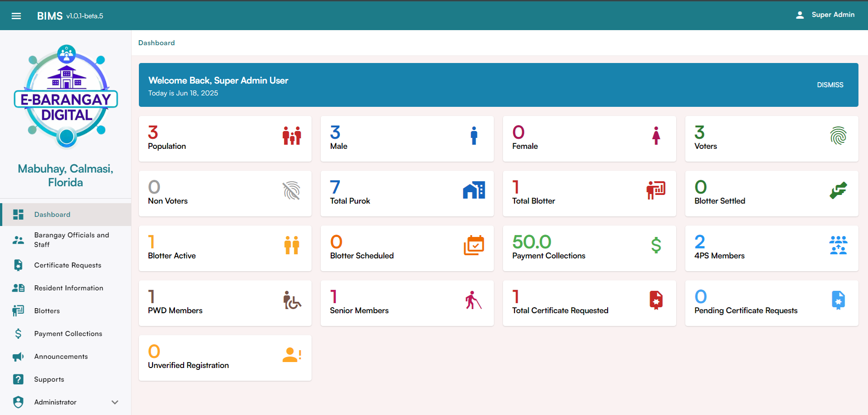Image resolution: width=868 pixels, height=415 pixels.
Task: Click the 4PS Members count 2
Action: [699, 242]
